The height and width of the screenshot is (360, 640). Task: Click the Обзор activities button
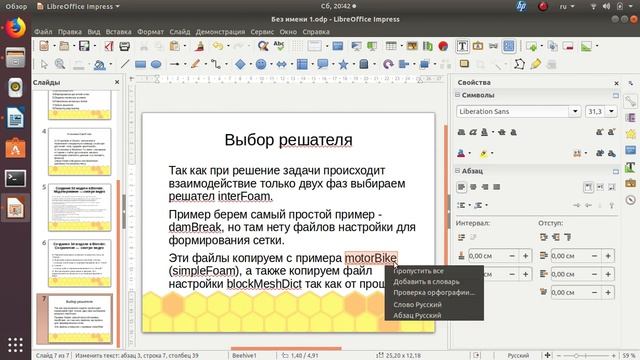[x=16, y=7]
